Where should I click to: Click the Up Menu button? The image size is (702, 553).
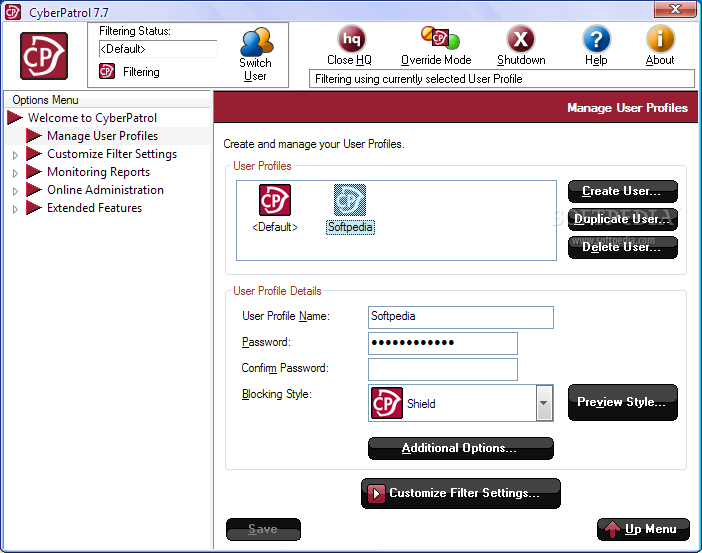(x=643, y=529)
